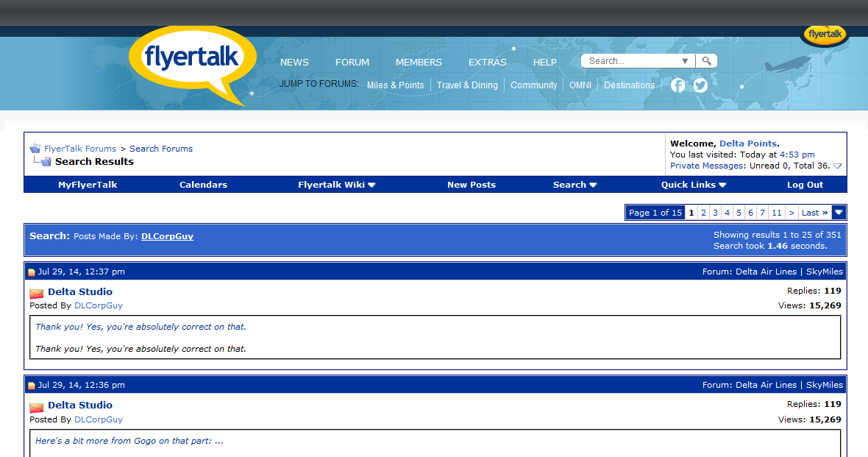Open Delta Air Lines | SkyMiles forum in 12:37 post
Screen dimensions: 868x457
pos(789,272)
